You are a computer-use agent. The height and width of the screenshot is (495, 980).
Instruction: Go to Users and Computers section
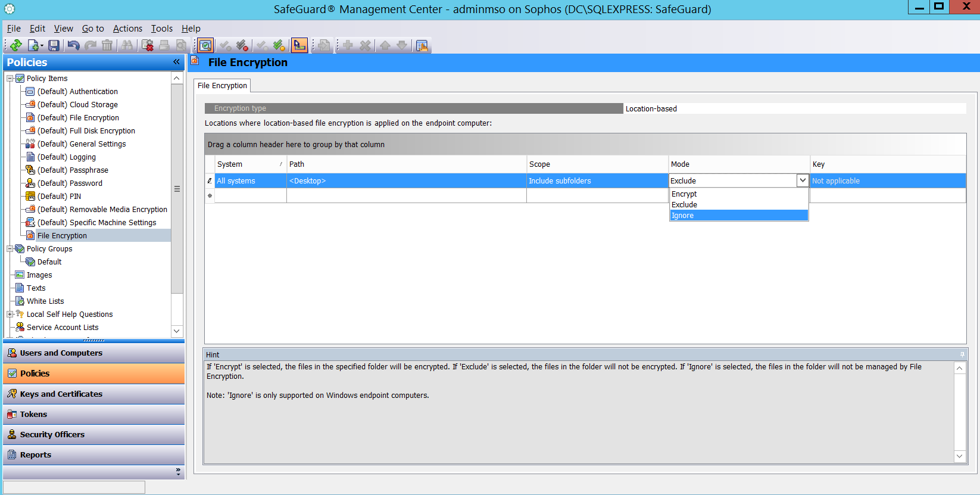(x=94, y=353)
